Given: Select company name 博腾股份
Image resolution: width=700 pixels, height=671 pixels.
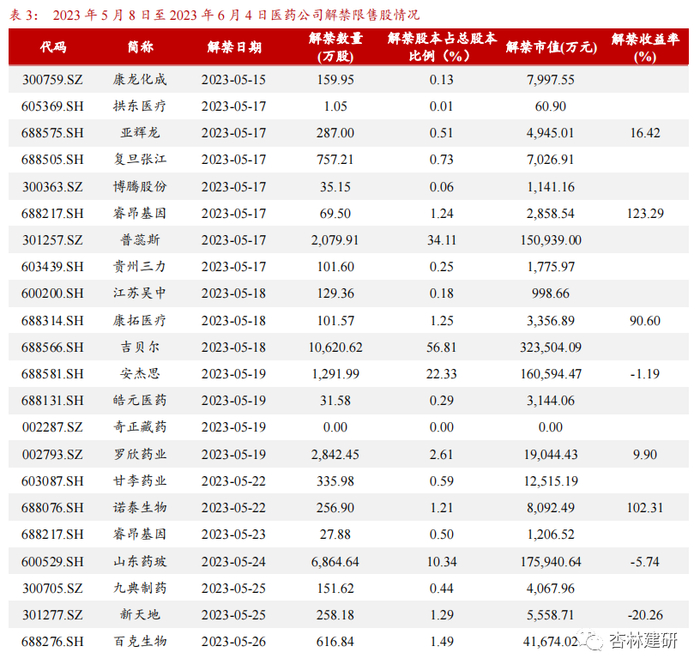Looking at the screenshot, I should (140, 187).
